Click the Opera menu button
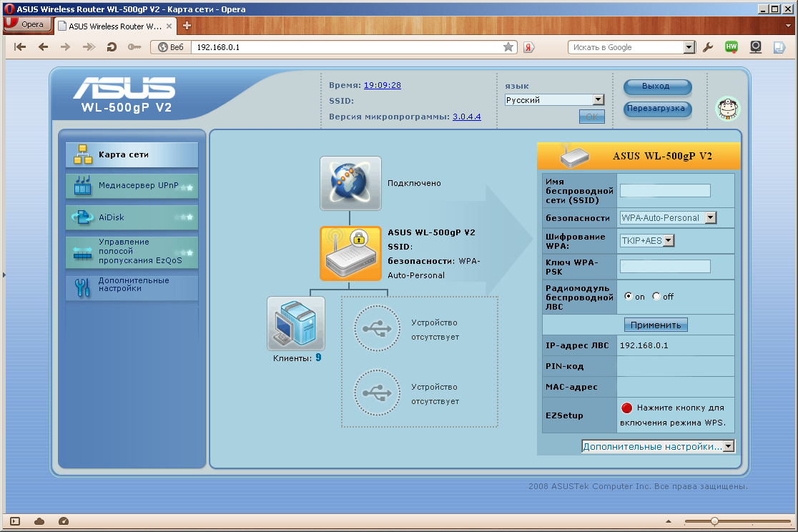 (27, 24)
